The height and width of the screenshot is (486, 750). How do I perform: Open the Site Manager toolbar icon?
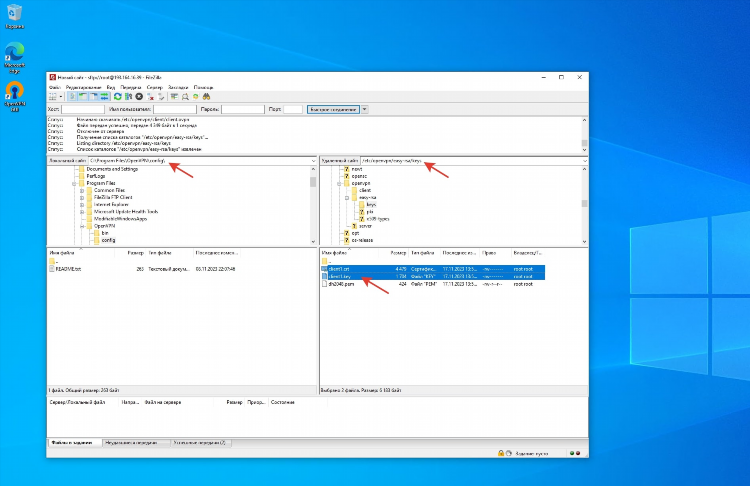tap(53, 97)
